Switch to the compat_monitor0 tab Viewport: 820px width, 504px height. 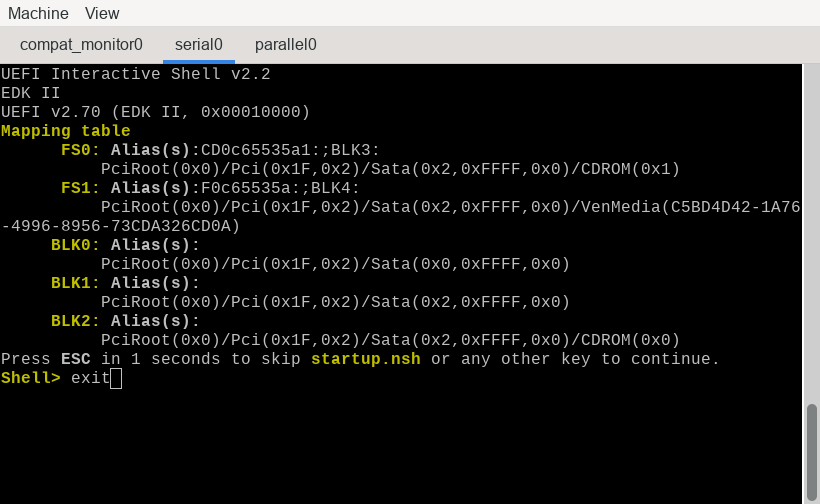(x=81, y=45)
